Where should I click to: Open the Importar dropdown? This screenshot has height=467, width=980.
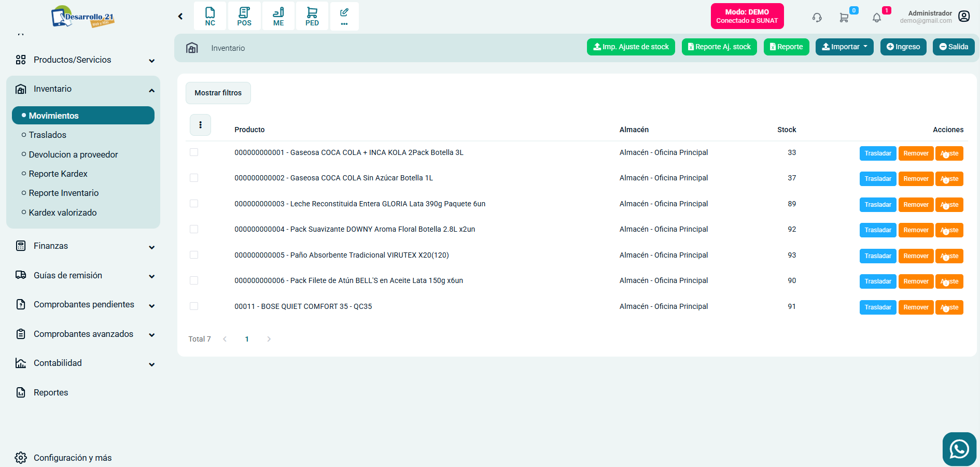click(x=844, y=47)
